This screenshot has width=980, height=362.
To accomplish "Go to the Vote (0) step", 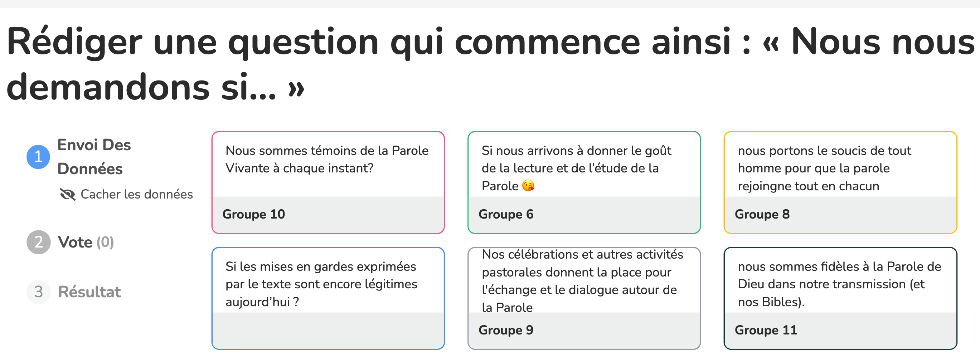I will click(86, 242).
